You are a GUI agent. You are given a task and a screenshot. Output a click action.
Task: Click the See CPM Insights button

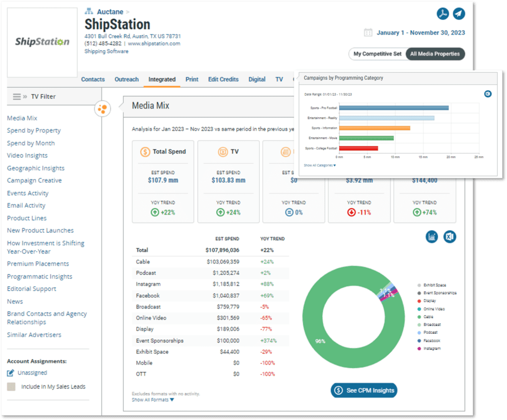(x=364, y=390)
